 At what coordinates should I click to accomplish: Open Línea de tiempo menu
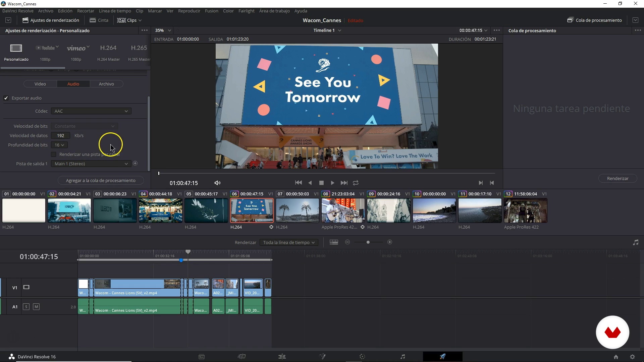pos(115,11)
